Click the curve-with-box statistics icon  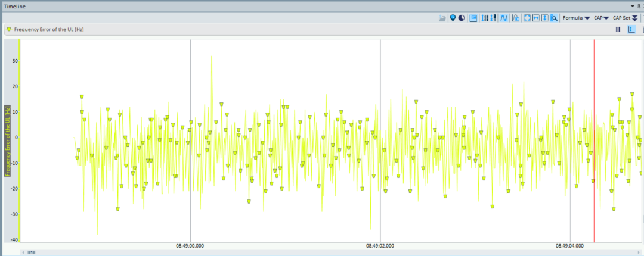tap(516, 18)
